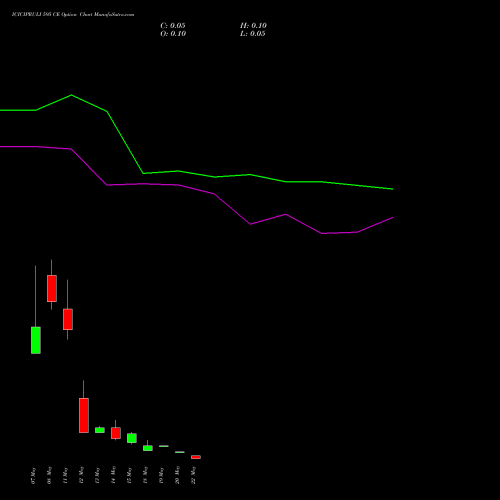
Task: Select the red candle for 11 May
Action: tap(68, 319)
